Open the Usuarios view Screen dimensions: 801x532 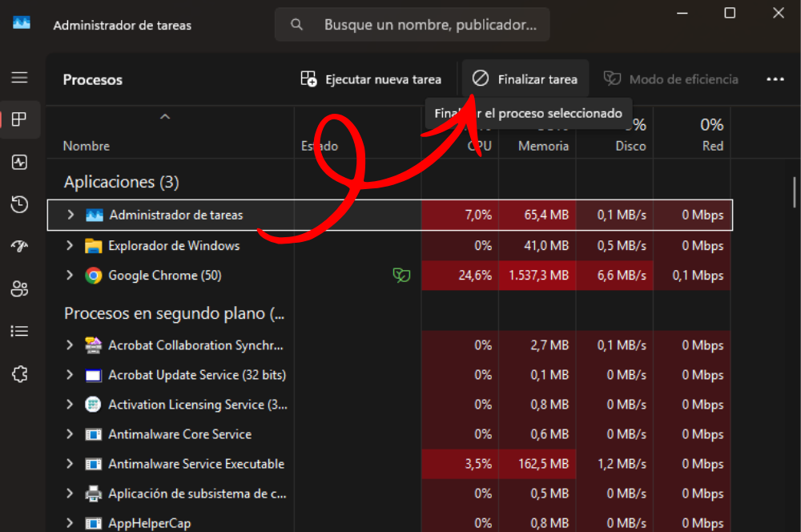pyautogui.click(x=20, y=288)
